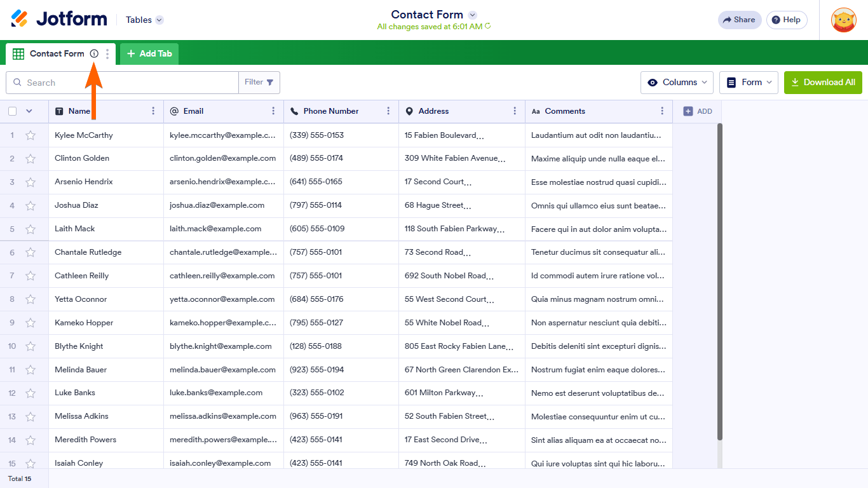The width and height of the screenshot is (868, 488).
Task: Click the Download All button
Action: click(x=823, y=83)
